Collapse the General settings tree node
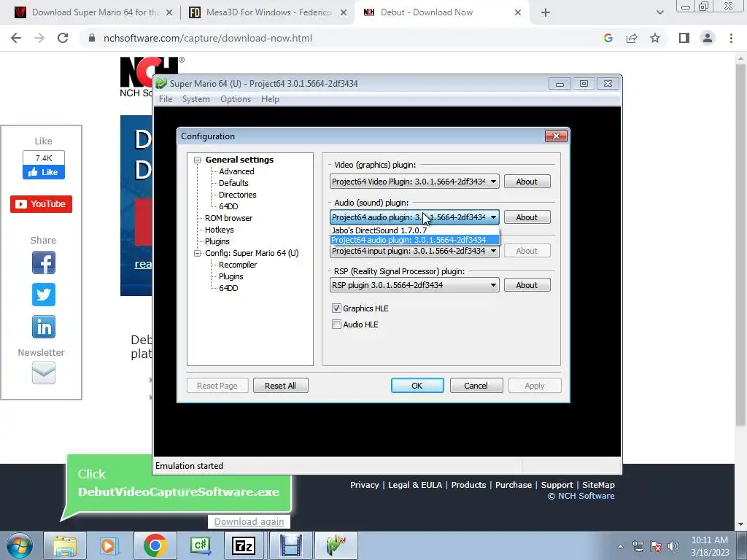This screenshot has height=560, width=747. pos(197,160)
